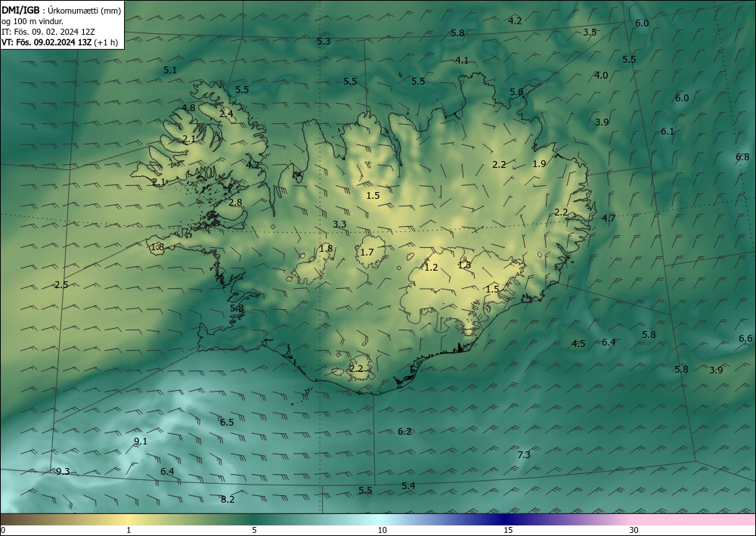Click the 9.3 maximum value label
This screenshot has width=756, height=536.
(x=63, y=472)
